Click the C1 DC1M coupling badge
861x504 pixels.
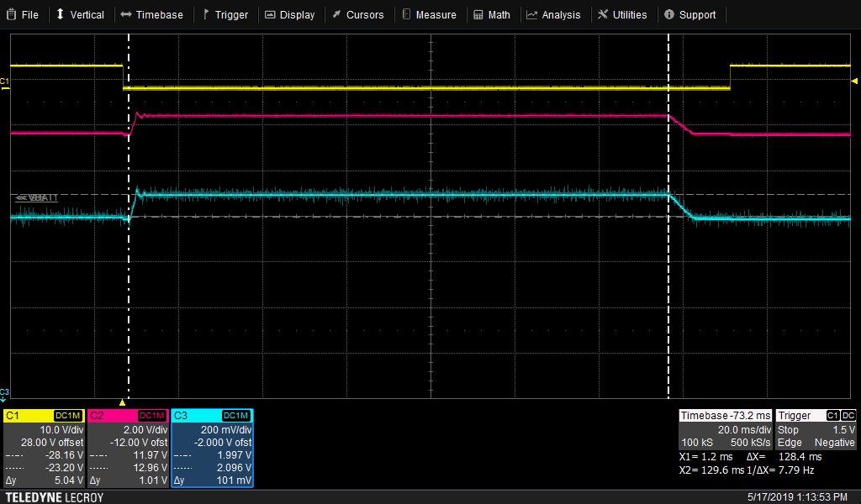point(68,416)
